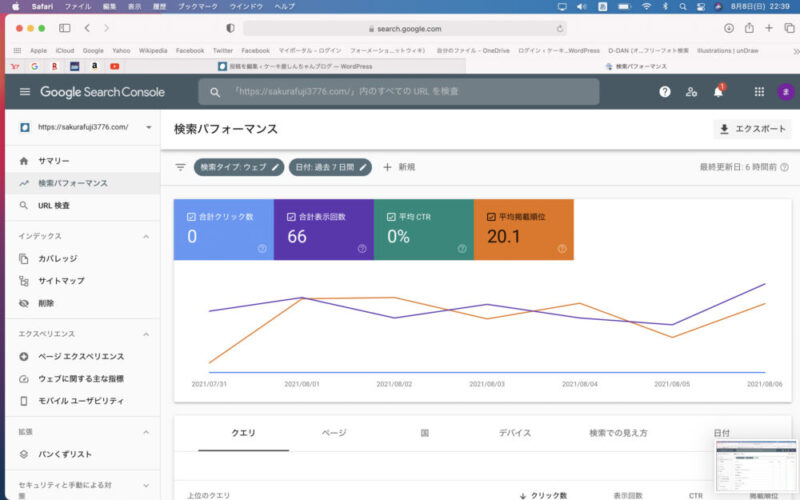800x500 pixels.
Task: Open the user settings people icon
Action: [691, 92]
